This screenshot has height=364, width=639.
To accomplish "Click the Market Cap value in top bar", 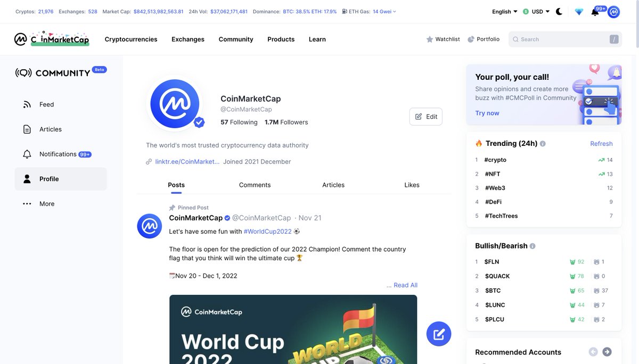I will [158, 12].
